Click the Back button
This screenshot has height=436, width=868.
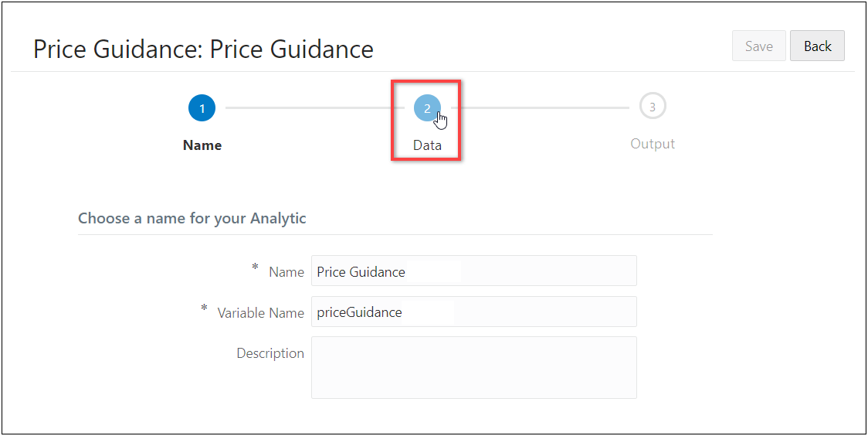click(817, 46)
